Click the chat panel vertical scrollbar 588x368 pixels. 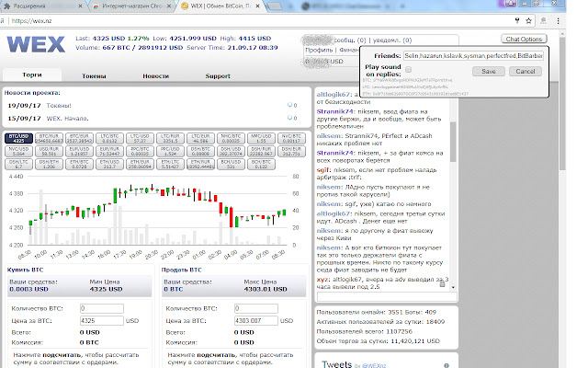[x=450, y=184]
